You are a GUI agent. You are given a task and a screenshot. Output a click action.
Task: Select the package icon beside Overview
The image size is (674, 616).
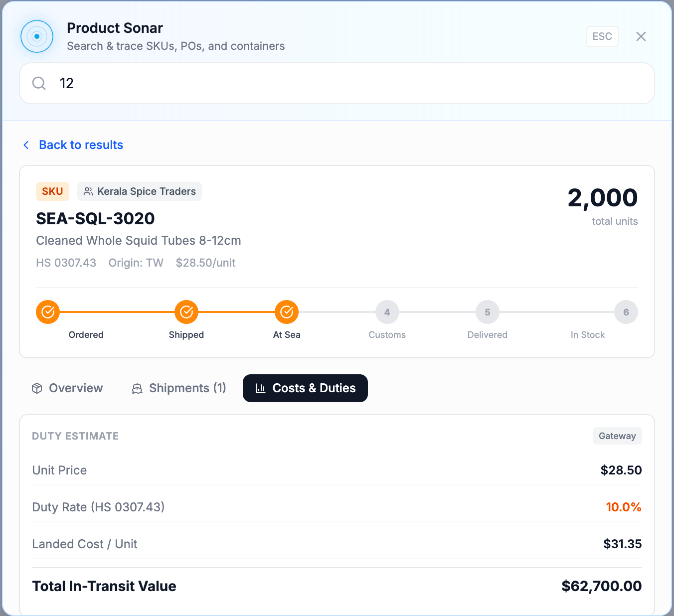[37, 388]
